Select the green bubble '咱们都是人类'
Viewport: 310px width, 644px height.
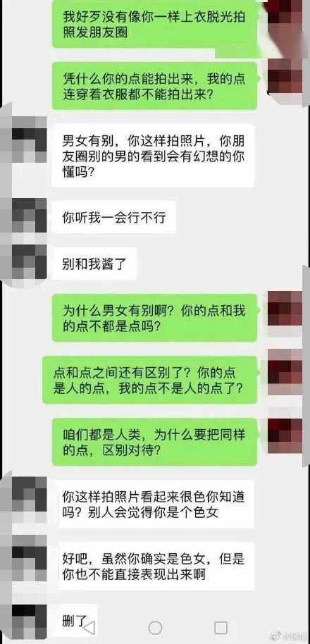tap(155, 442)
